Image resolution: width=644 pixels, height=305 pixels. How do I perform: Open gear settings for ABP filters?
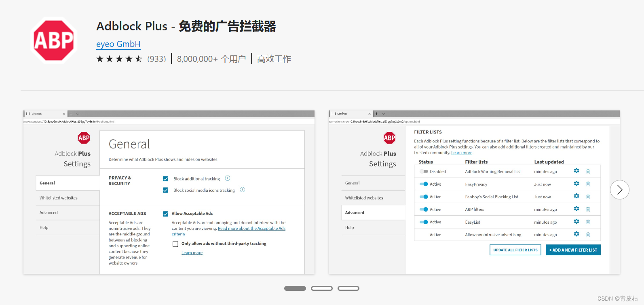[x=576, y=209]
